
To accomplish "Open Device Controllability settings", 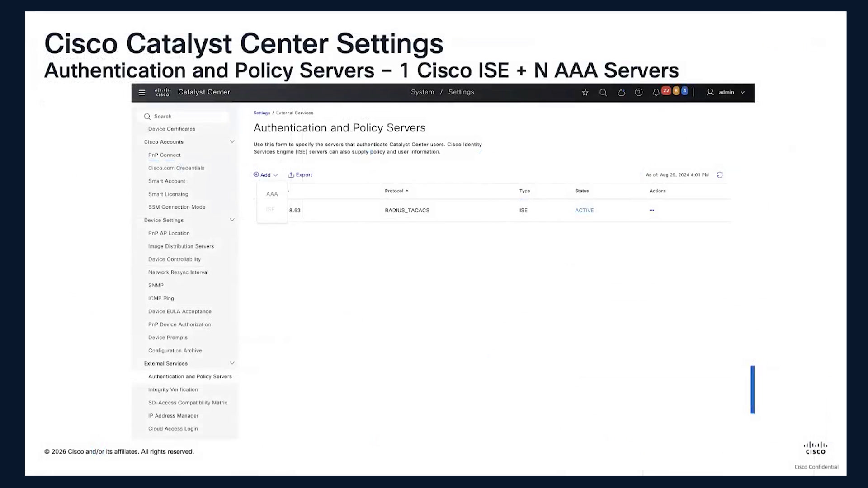I will (x=175, y=259).
